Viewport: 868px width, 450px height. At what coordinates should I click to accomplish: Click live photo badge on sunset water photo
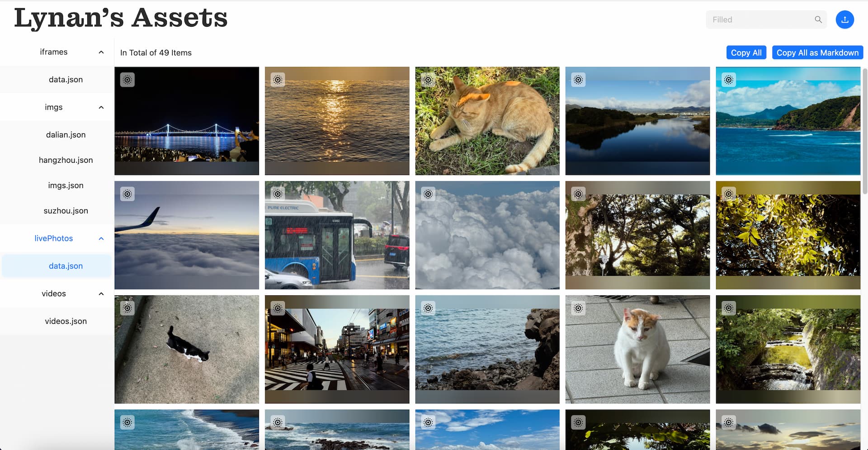pos(278,80)
